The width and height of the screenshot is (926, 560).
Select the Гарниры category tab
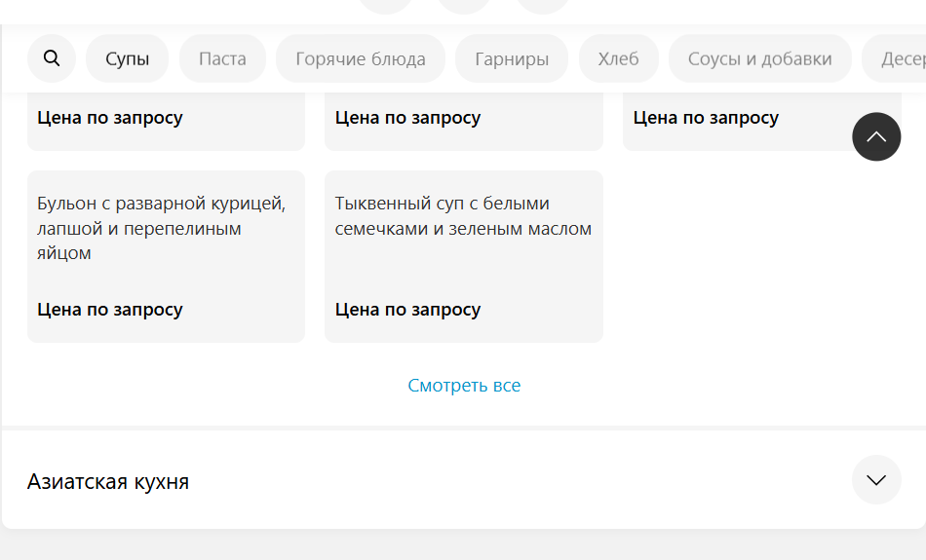pos(512,58)
